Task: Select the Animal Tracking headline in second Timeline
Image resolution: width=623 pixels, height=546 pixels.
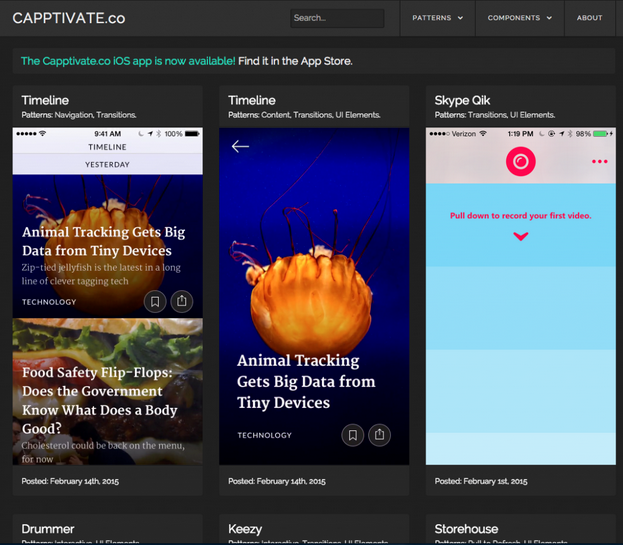Action: [x=306, y=381]
